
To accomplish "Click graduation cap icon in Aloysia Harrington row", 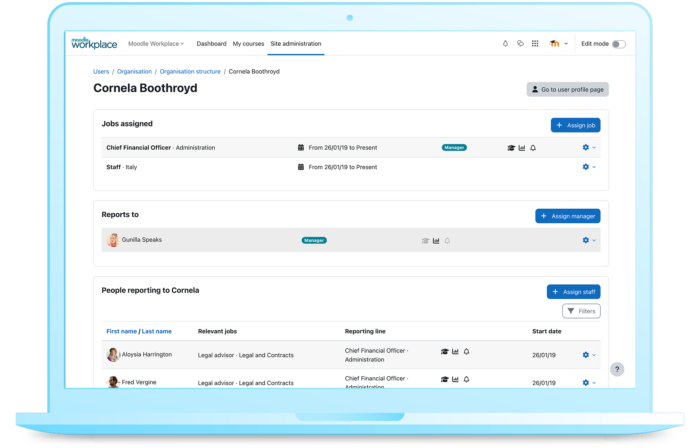I will click(444, 352).
